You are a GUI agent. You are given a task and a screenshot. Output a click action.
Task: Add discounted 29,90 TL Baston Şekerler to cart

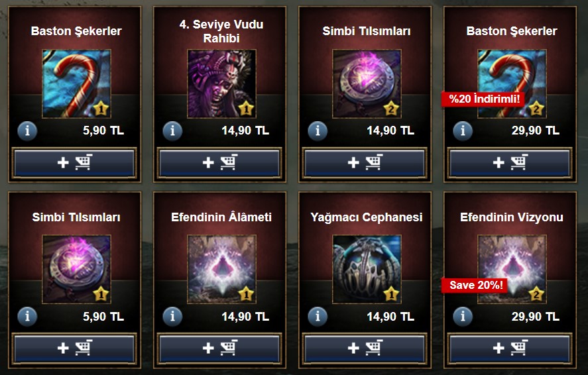[510, 162]
